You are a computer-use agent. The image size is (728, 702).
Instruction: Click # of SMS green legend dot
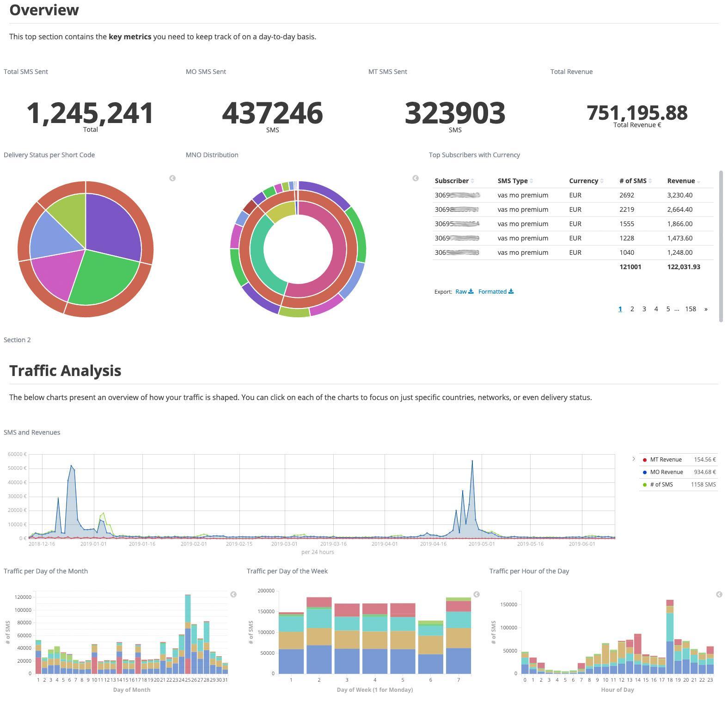(x=645, y=485)
